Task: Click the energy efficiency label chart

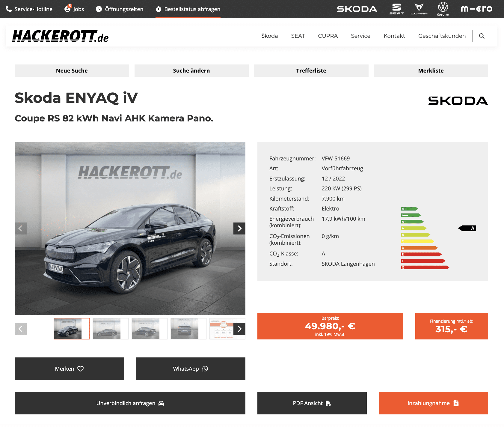Action: tap(425, 238)
